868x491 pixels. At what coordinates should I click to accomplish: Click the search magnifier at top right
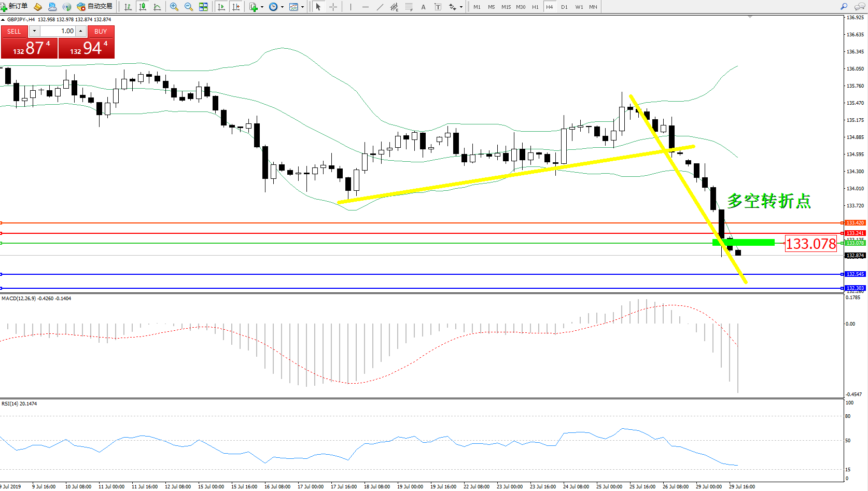click(x=844, y=7)
